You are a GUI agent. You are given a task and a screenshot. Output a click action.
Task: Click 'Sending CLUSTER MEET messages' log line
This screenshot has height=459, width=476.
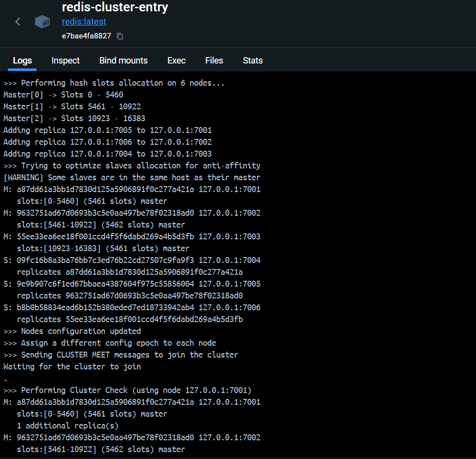coord(121,355)
